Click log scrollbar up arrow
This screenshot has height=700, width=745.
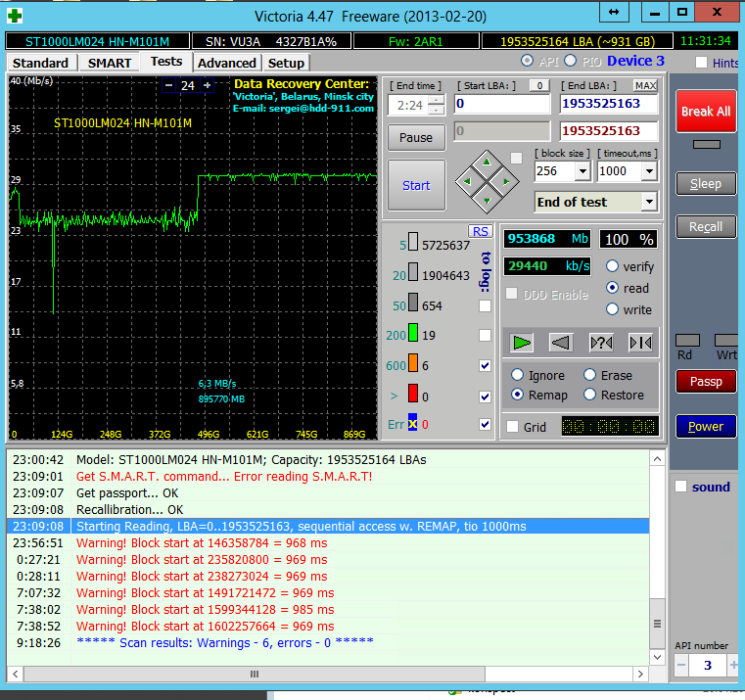click(657, 459)
